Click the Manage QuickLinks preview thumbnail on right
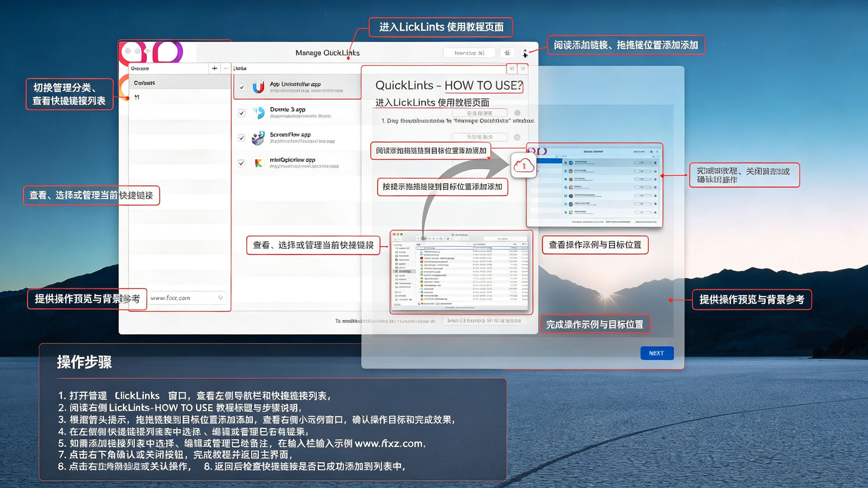Screen dimensions: 868x488 point(595,185)
